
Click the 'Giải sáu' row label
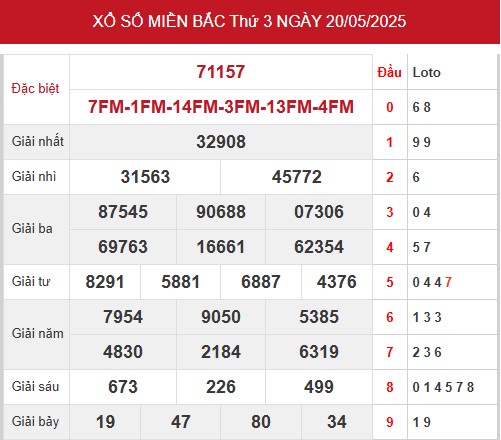point(35,386)
